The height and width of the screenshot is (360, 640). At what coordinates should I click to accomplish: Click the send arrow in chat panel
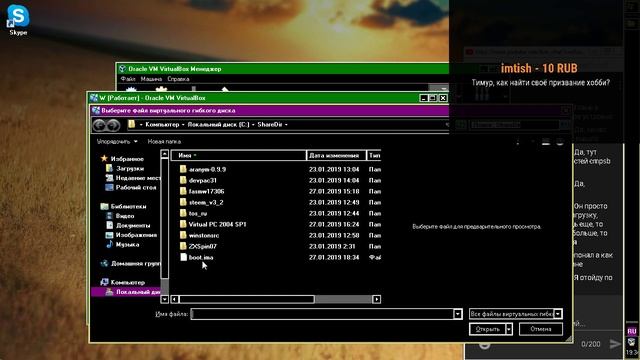pos(615,344)
